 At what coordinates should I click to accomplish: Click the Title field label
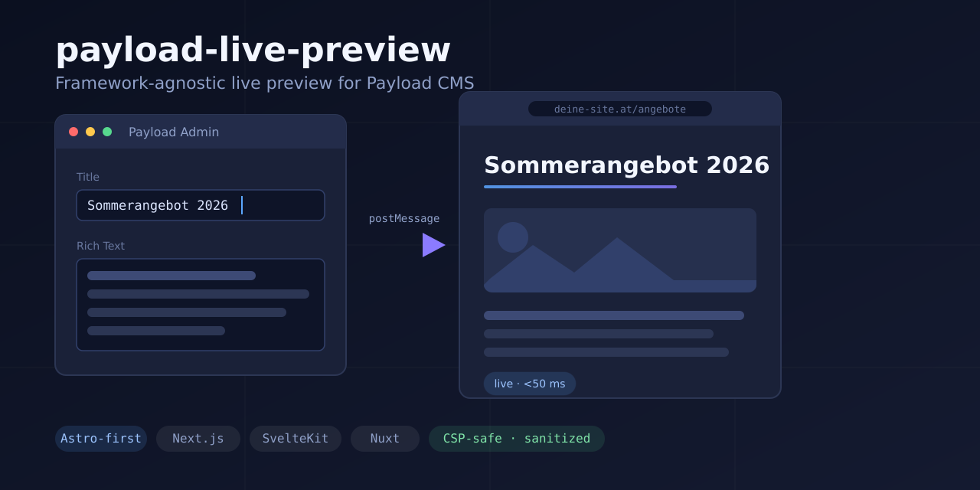coord(88,177)
